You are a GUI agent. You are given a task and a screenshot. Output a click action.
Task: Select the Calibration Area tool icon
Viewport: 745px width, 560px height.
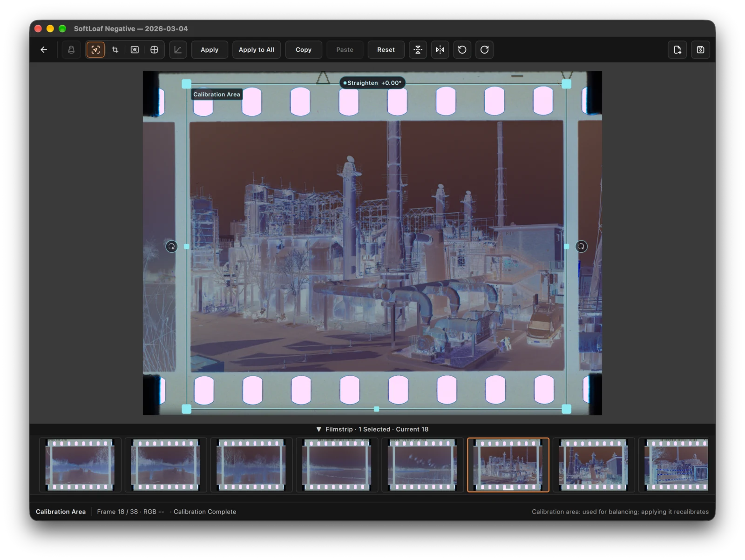(95, 50)
